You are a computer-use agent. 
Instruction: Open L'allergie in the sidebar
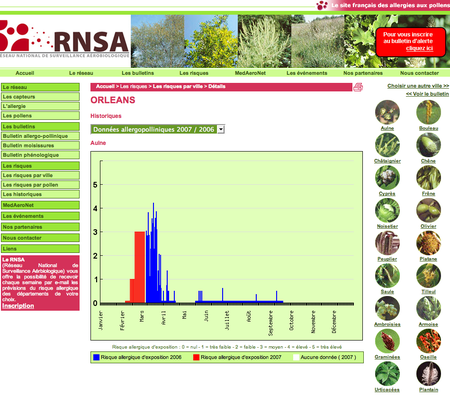(x=40, y=106)
